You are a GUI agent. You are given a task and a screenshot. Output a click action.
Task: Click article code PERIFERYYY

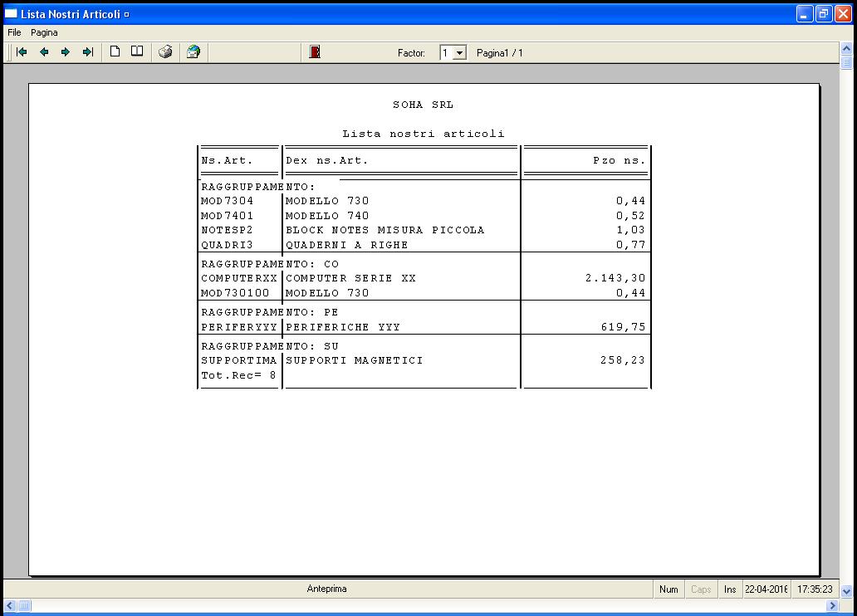(x=239, y=327)
